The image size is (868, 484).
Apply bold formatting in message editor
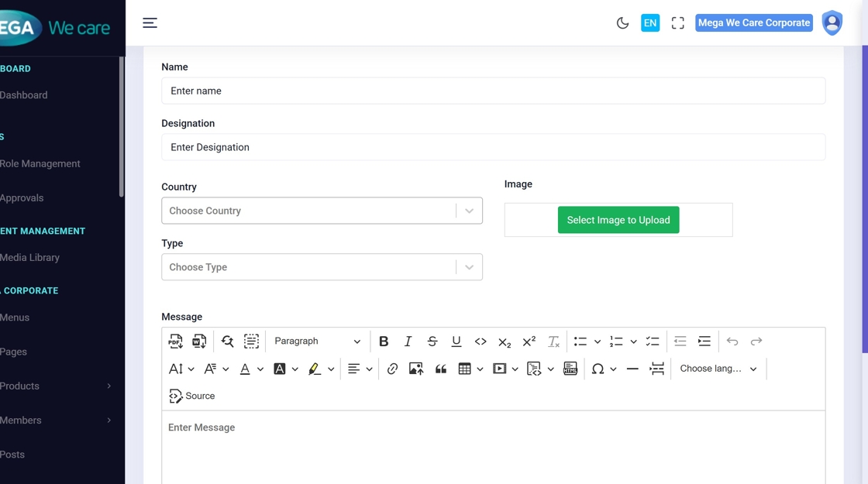point(384,342)
